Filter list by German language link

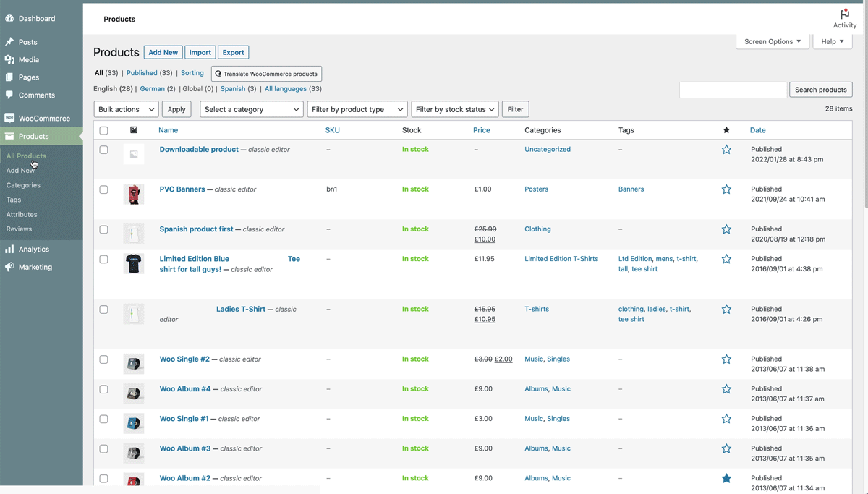tap(153, 89)
